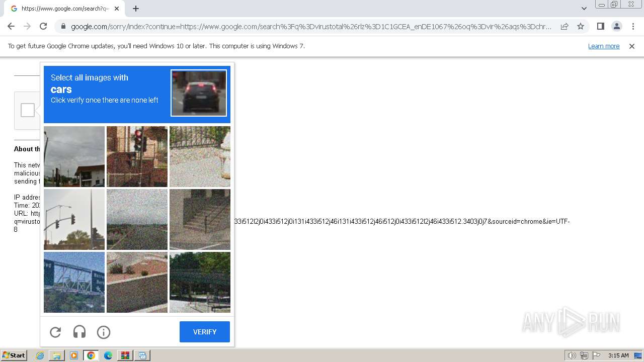Image resolution: width=644 pixels, height=362 pixels.
Task: Expand the tab search dropdown
Action: click(x=584, y=8)
